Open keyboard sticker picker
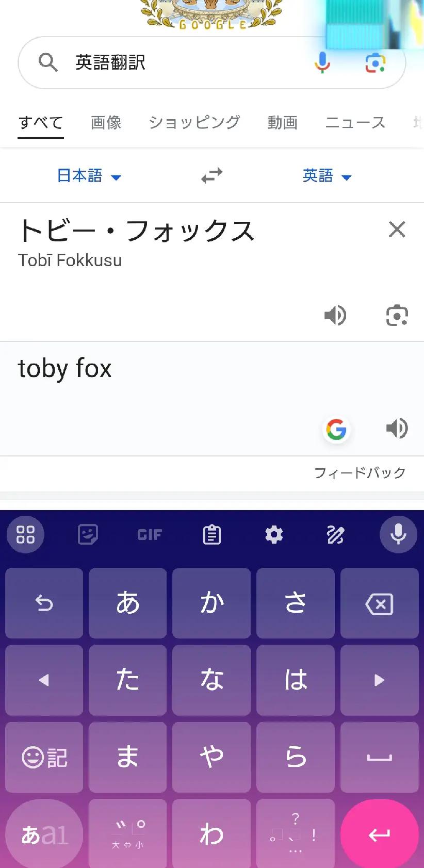Screen dimensions: 424x868 pyautogui.click(x=88, y=535)
